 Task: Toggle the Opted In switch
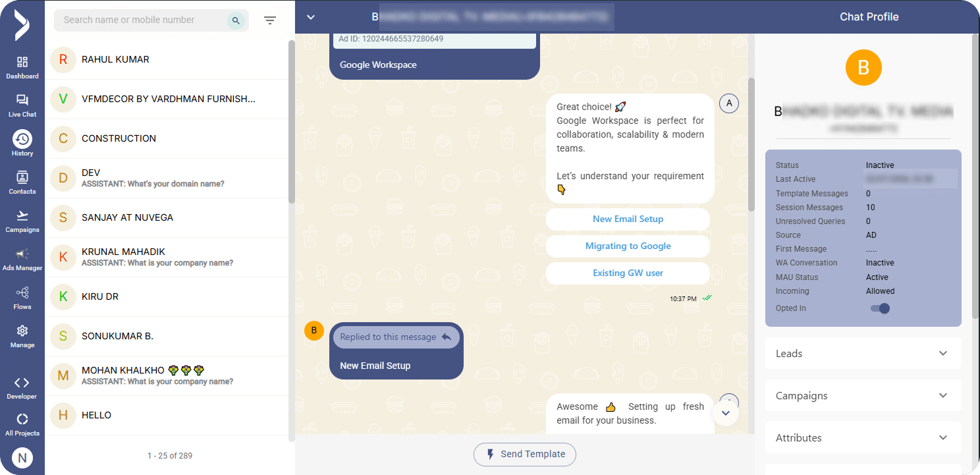880,308
